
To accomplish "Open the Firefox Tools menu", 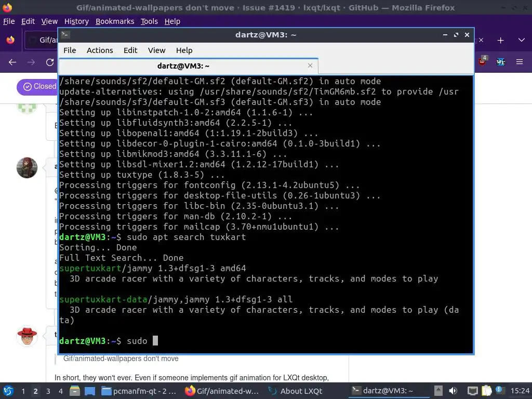I will [149, 21].
